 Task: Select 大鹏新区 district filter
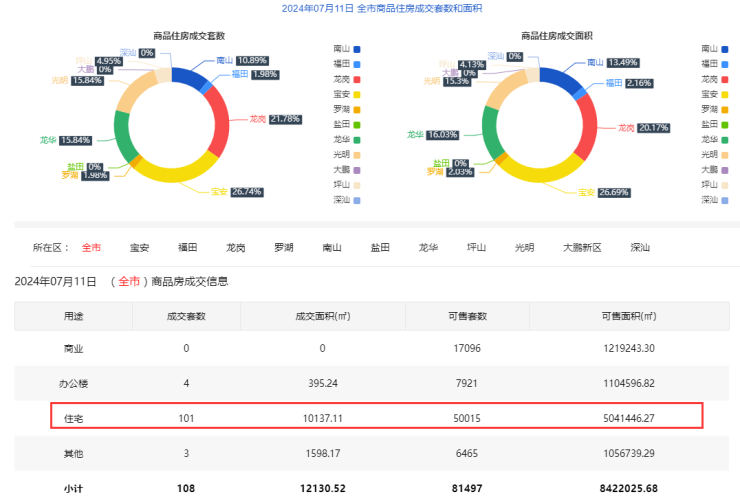pos(581,247)
